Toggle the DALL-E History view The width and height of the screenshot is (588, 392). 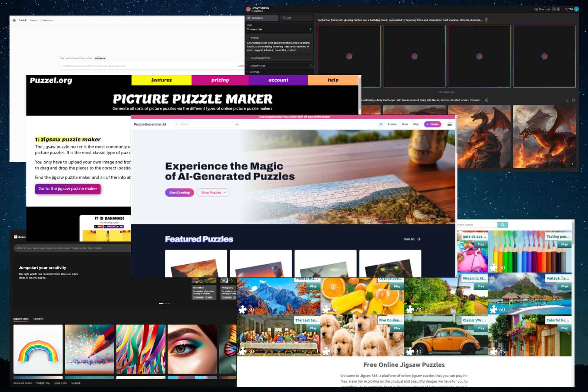pos(33,20)
